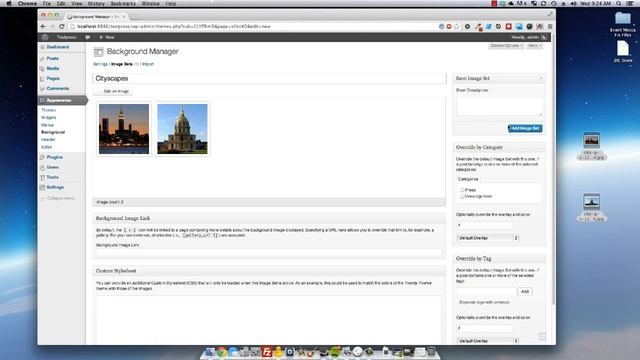This screenshot has height=360, width=640.
Task: Open Howdy admin account menu
Action: coord(529,37)
